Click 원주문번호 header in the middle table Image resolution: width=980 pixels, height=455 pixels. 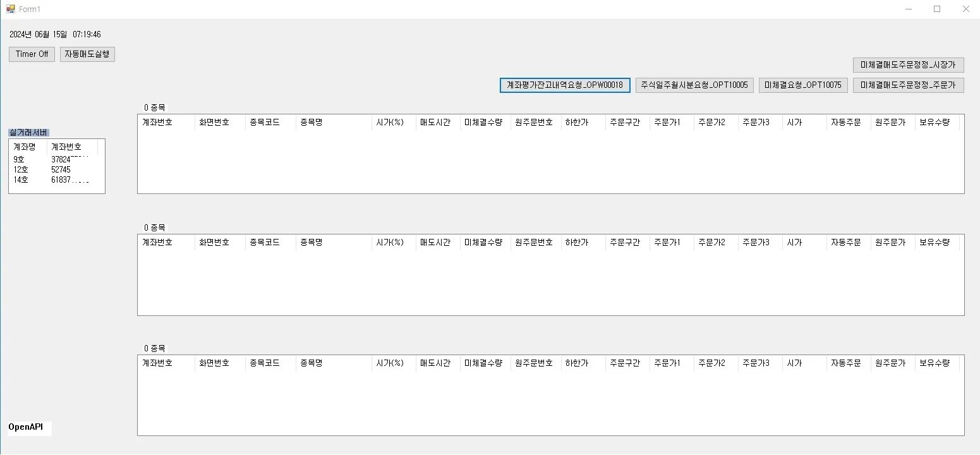point(536,243)
